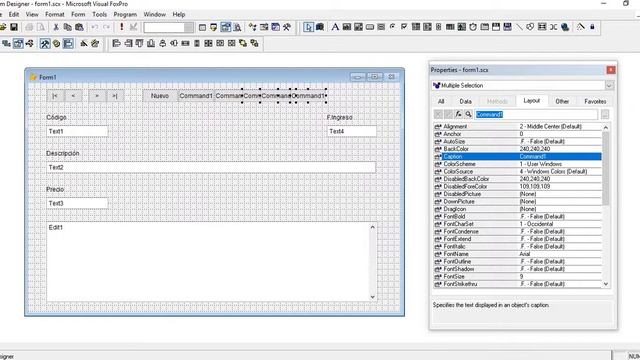
Task: Click the Text4 field under F.Ingreso
Action: click(352, 131)
